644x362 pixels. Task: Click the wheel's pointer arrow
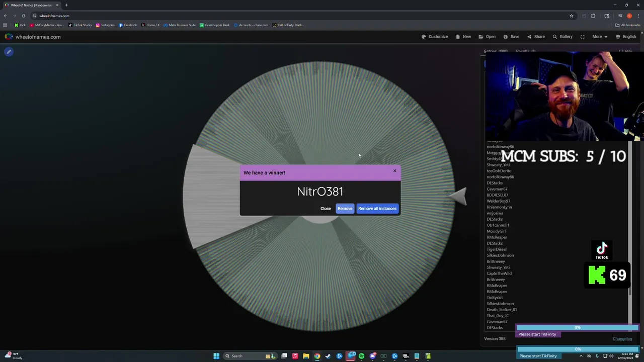pyautogui.click(x=458, y=196)
